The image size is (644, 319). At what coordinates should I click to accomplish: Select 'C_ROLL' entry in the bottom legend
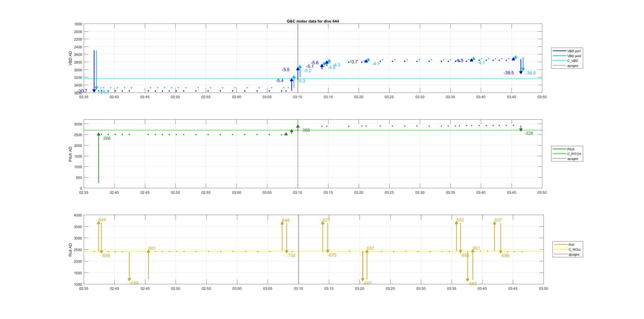[x=568, y=249]
